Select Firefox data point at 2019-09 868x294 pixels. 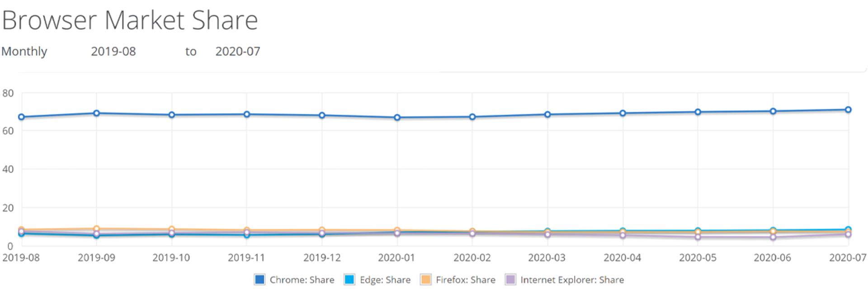pyautogui.click(x=96, y=229)
